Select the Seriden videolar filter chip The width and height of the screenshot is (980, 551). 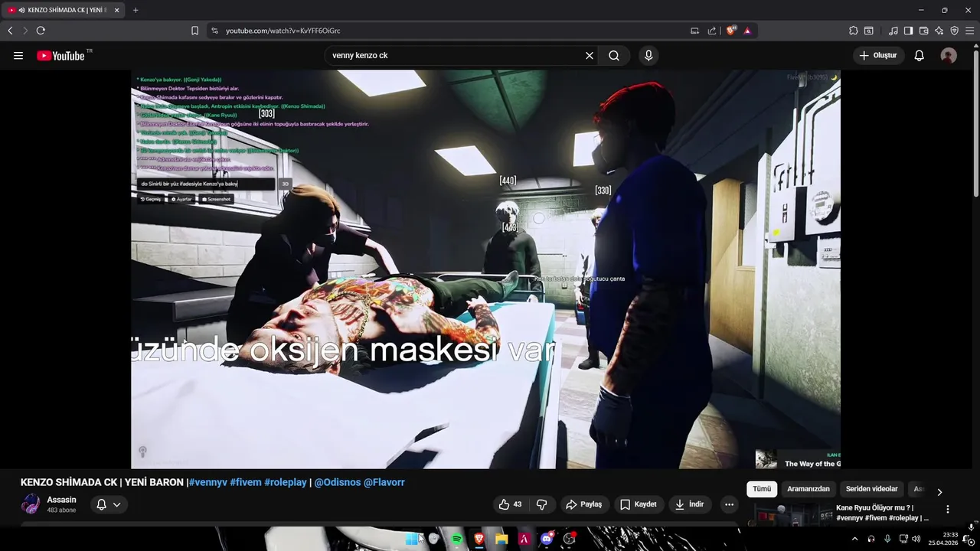[x=871, y=489]
